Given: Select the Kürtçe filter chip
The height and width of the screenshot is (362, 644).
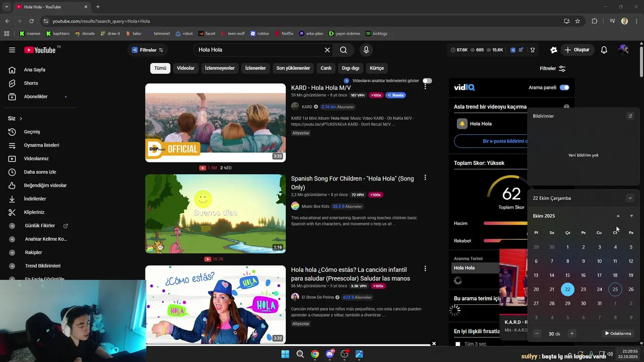Looking at the screenshot, I should (377, 68).
